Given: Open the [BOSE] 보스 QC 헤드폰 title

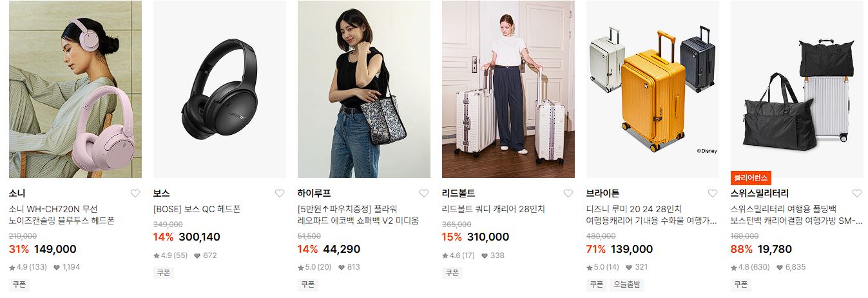Looking at the screenshot, I should (197, 209).
